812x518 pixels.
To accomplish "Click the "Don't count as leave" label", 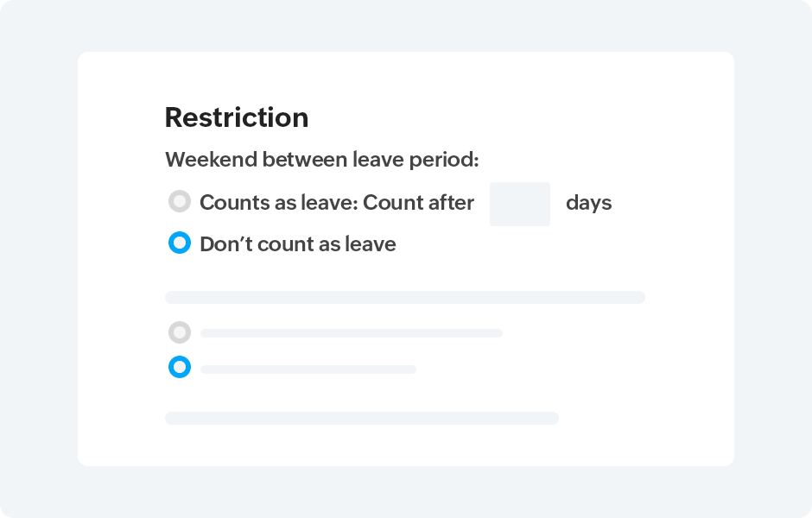I will pyautogui.click(x=297, y=244).
